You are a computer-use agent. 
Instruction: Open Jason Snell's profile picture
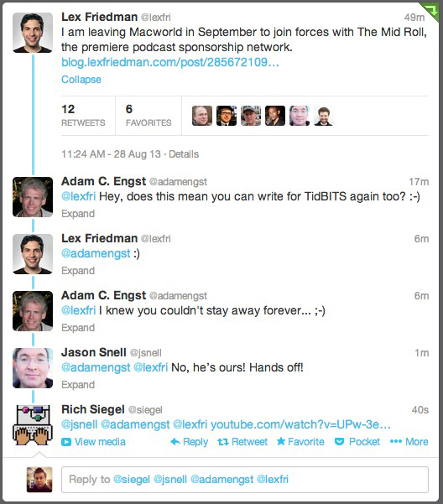pos(33,368)
